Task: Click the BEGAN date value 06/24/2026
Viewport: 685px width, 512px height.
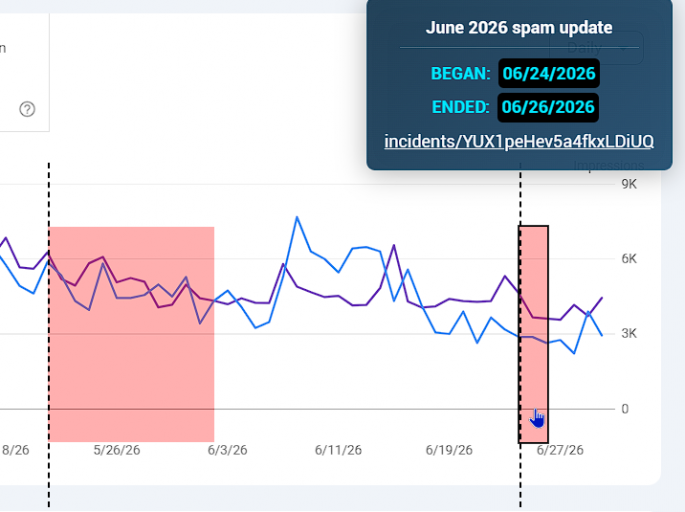Action: pyautogui.click(x=549, y=73)
